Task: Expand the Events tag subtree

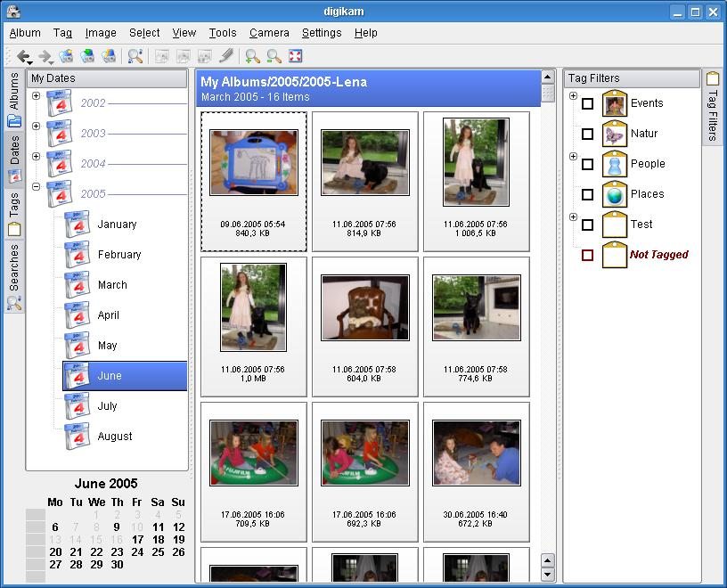Action: (x=574, y=96)
